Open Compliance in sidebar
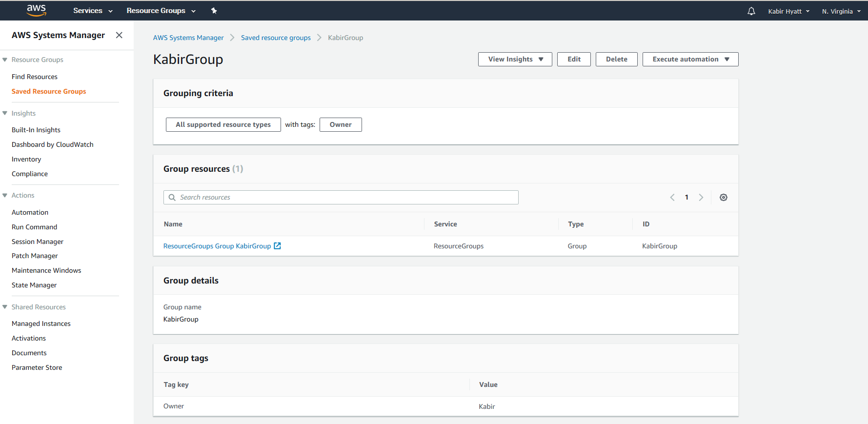 point(30,174)
